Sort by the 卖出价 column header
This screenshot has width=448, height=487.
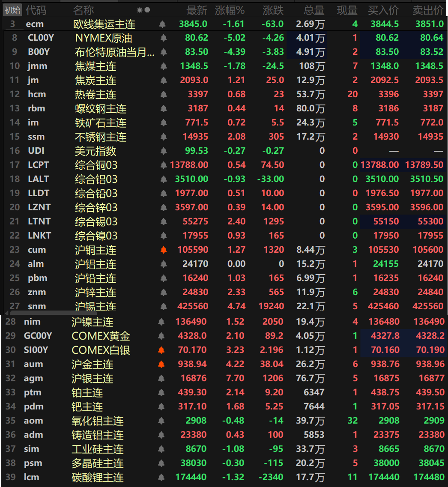coord(428,10)
